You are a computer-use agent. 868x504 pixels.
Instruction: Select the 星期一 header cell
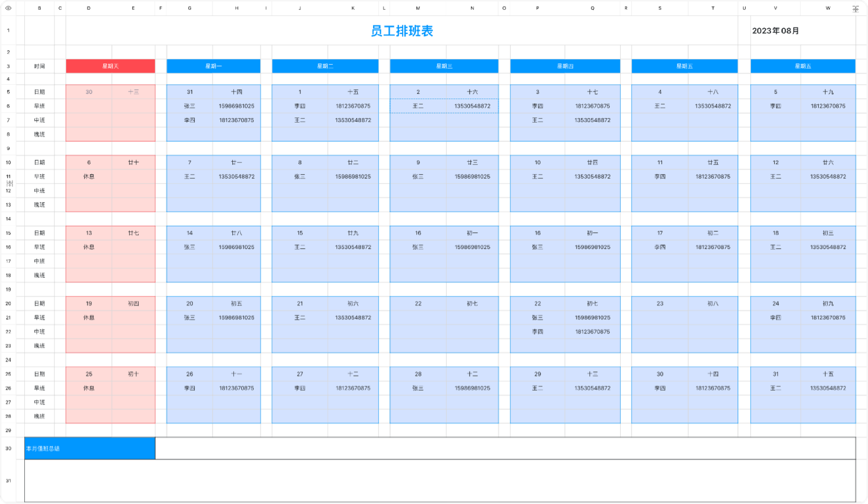[213, 66]
